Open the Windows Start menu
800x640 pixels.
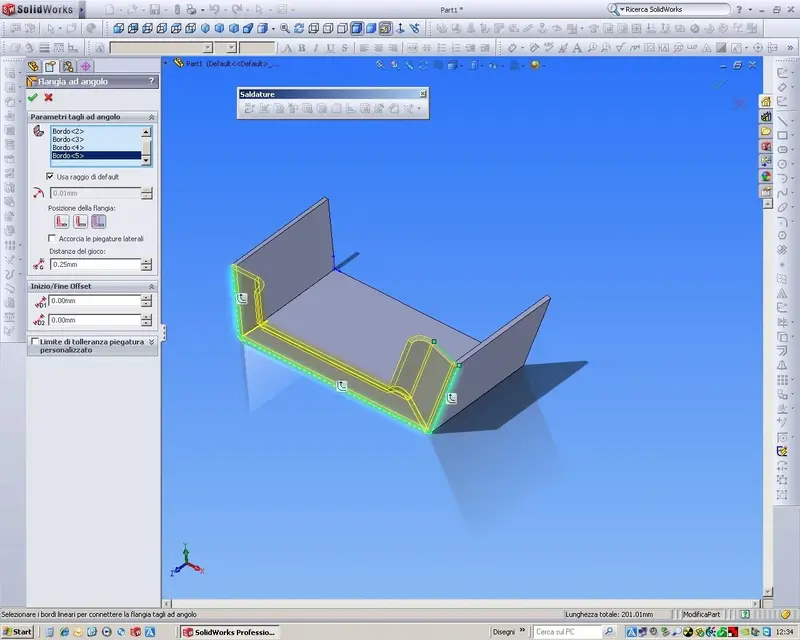(x=17, y=632)
